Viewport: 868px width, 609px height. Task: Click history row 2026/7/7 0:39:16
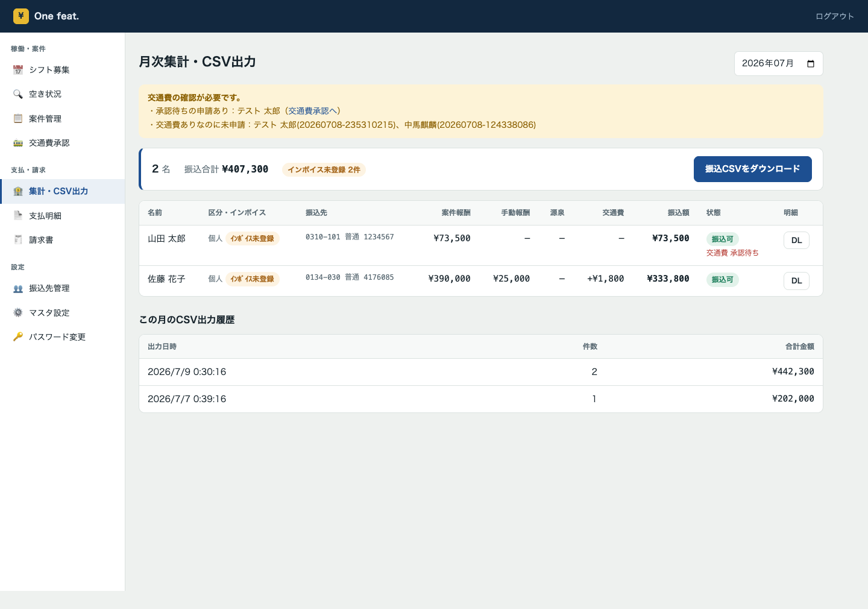(x=481, y=399)
